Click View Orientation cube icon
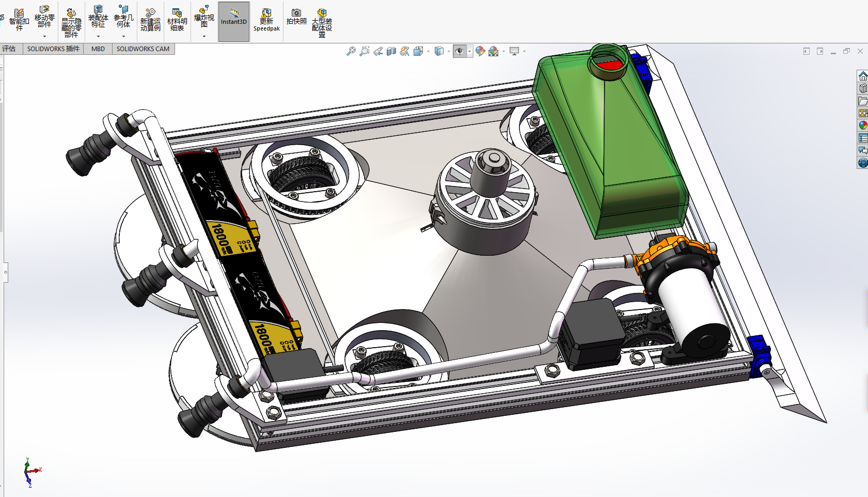 click(x=418, y=51)
